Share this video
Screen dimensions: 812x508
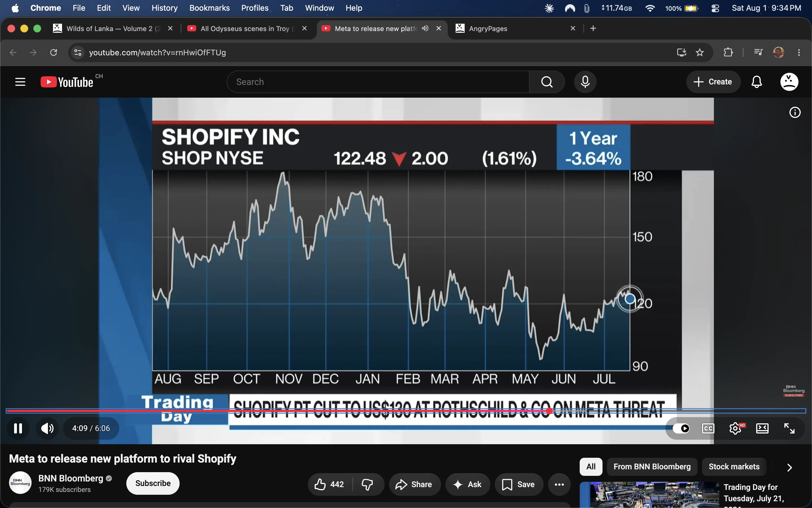pos(414,484)
